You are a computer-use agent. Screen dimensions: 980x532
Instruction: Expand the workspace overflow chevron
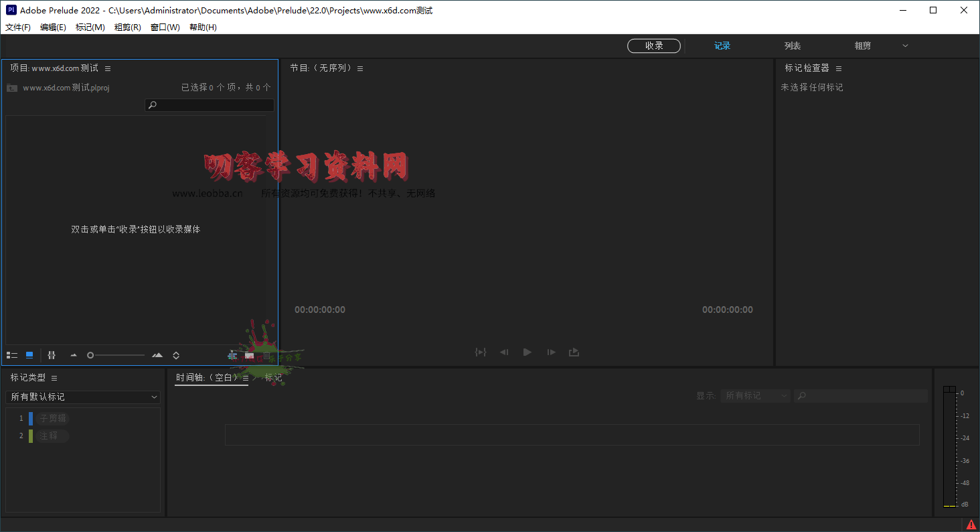[905, 46]
